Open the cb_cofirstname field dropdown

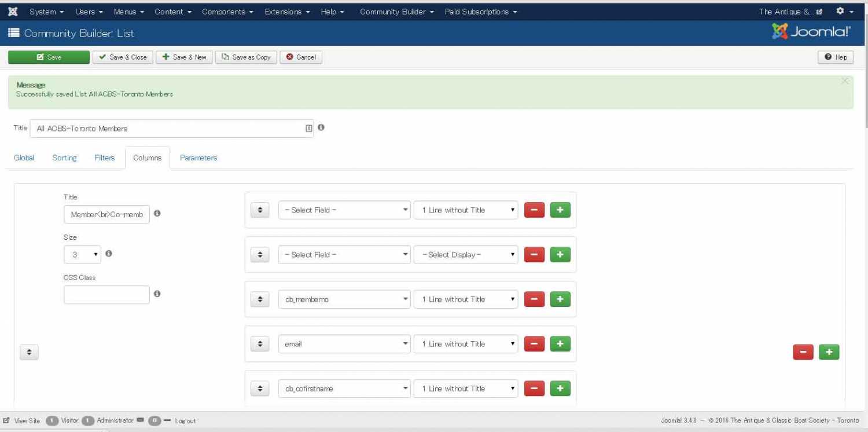344,389
